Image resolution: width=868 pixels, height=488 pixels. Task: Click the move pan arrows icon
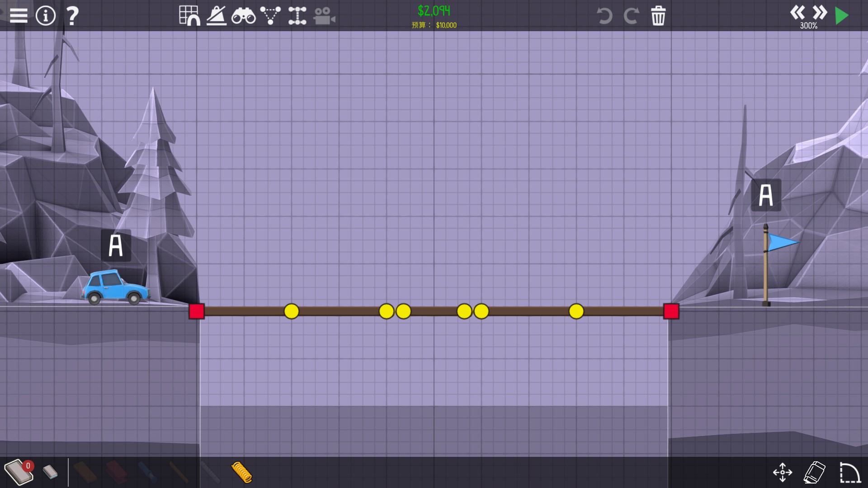click(x=783, y=472)
